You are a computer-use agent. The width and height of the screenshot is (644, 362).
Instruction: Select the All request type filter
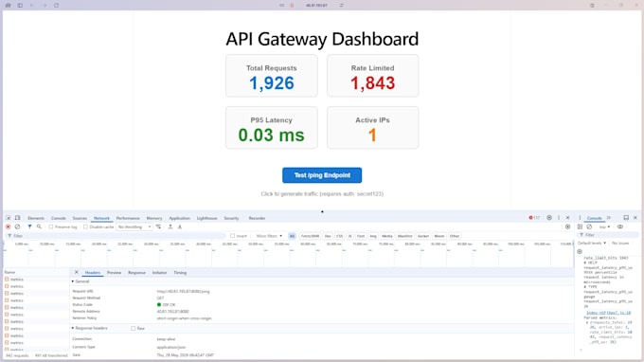pos(292,236)
